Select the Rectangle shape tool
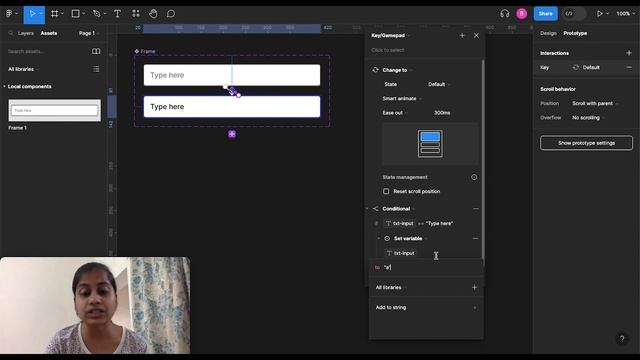The height and width of the screenshot is (360, 640). coord(76,14)
